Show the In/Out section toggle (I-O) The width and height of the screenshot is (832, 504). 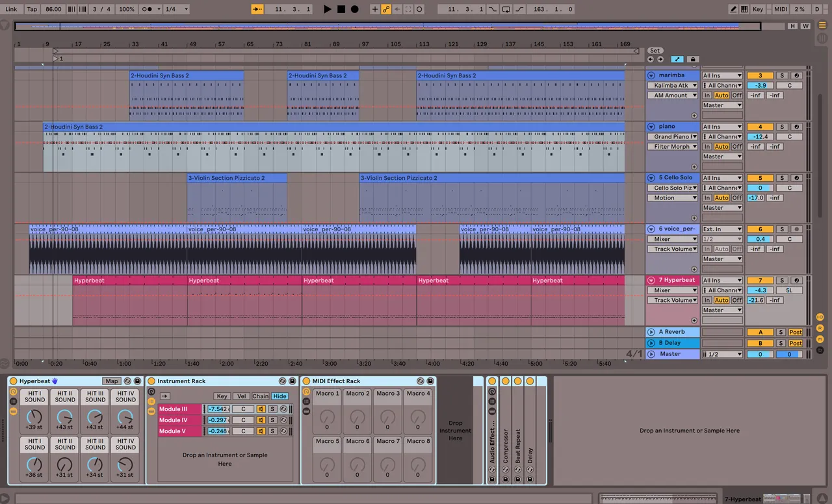click(x=820, y=317)
